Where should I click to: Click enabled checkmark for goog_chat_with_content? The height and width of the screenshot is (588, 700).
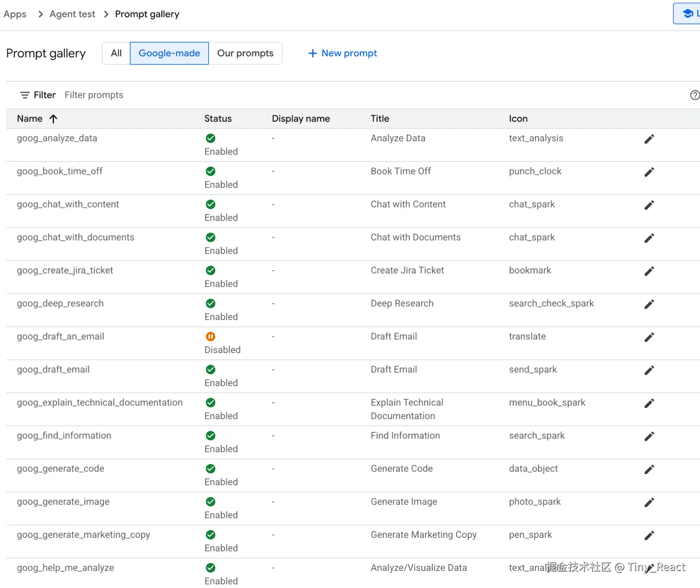pyautogui.click(x=210, y=204)
